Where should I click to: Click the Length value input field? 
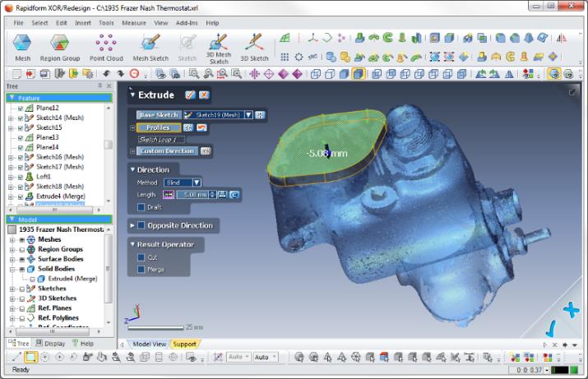[192, 195]
